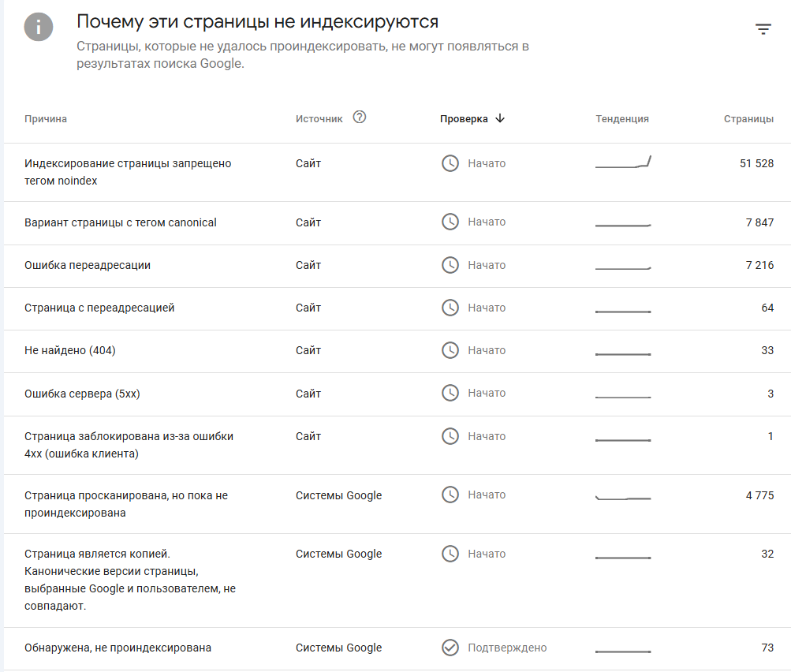Screen dimensions: 791x672
Task: Click the page count 51 528
Action: click(756, 163)
